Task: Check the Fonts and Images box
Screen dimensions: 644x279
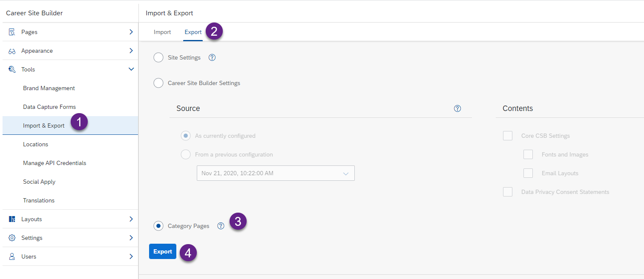Action: (528, 154)
